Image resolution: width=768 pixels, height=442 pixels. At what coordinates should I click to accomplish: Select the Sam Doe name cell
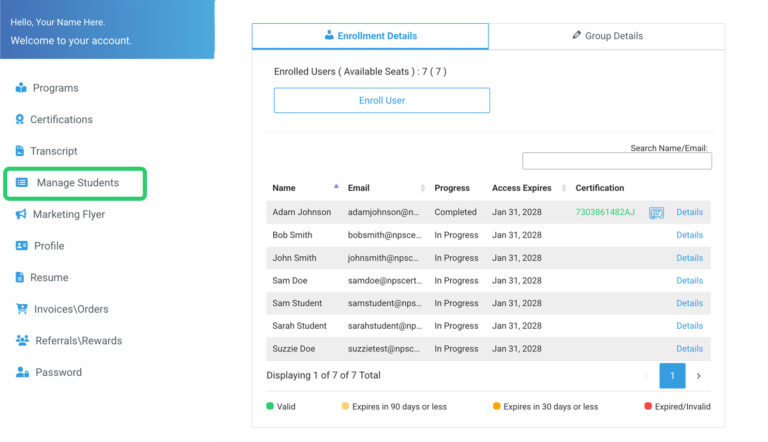[x=290, y=281]
